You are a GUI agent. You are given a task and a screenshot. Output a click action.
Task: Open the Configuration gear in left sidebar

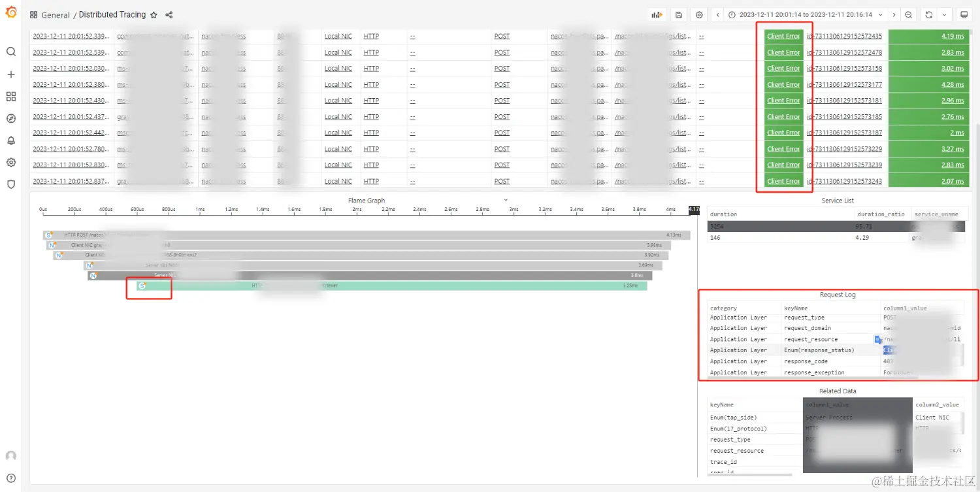[10, 163]
